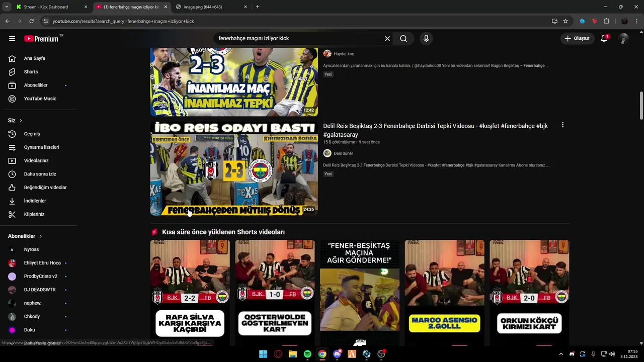Open Haydar koç channel link

[344, 54]
